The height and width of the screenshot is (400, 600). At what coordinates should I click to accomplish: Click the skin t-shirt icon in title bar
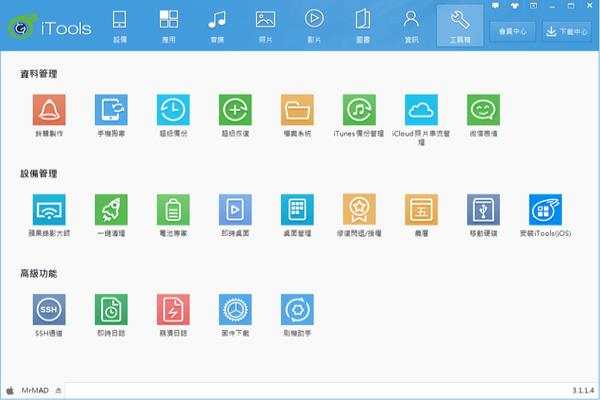tap(515, 5)
